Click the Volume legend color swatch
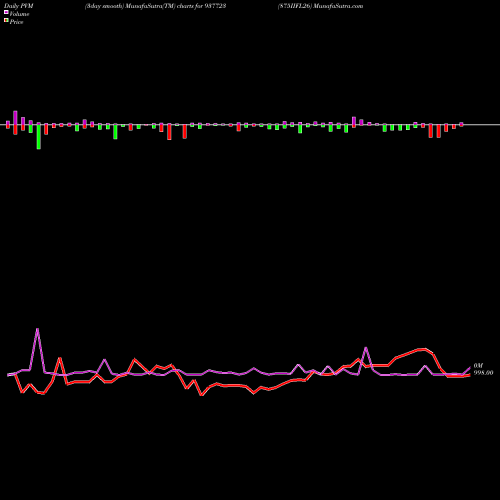Screen dimensions: 500x500 (x=6, y=12)
